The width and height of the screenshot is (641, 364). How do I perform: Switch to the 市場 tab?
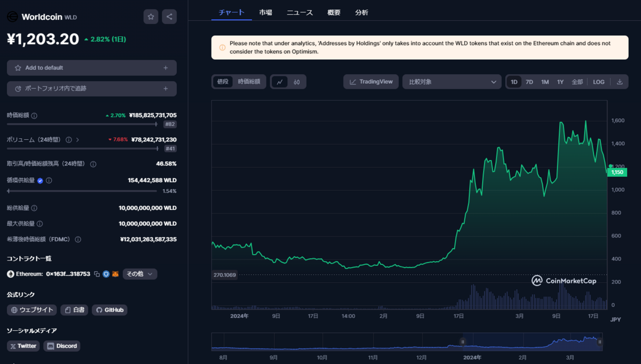[265, 12]
